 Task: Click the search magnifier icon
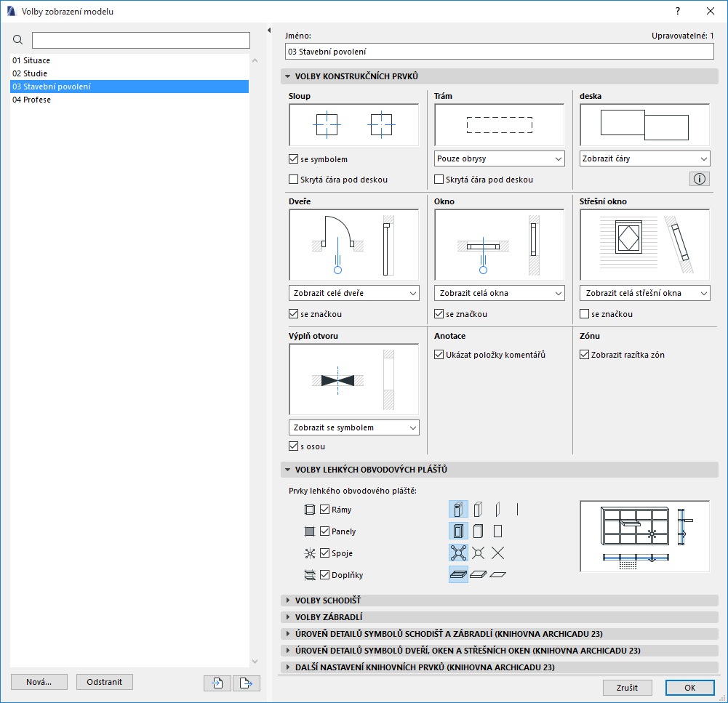click(x=17, y=40)
